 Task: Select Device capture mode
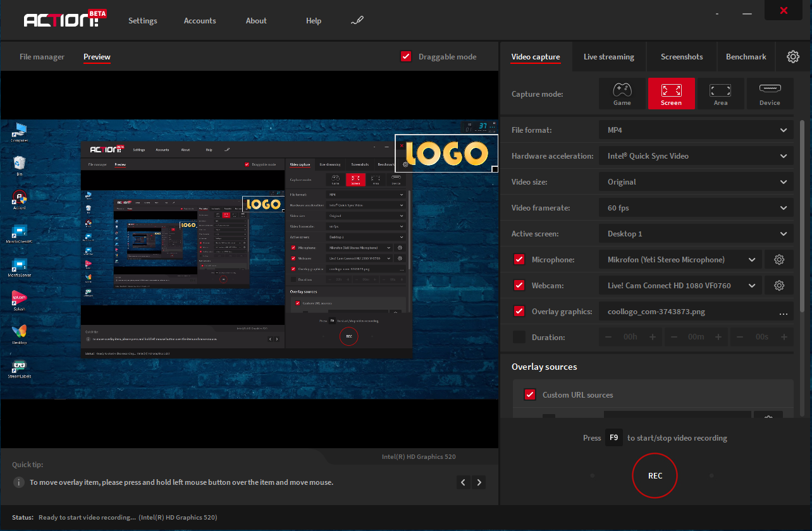click(x=770, y=94)
